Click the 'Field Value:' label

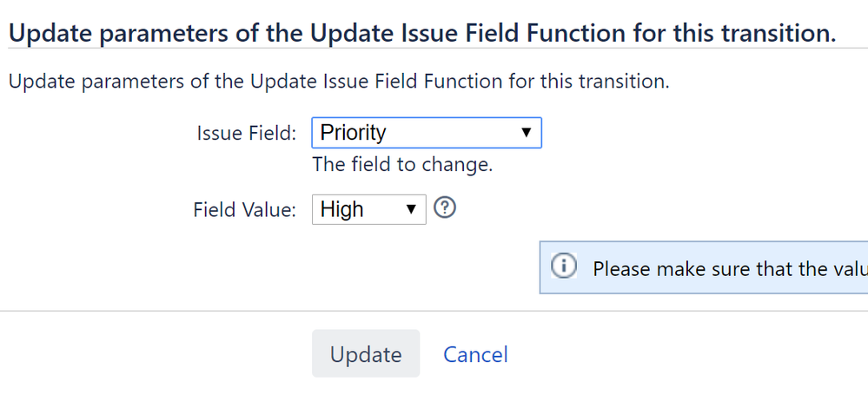(244, 209)
